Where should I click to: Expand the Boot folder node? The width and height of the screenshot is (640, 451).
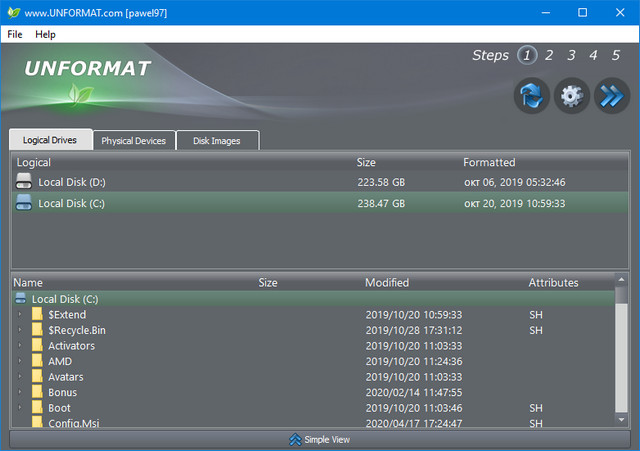click(20, 407)
